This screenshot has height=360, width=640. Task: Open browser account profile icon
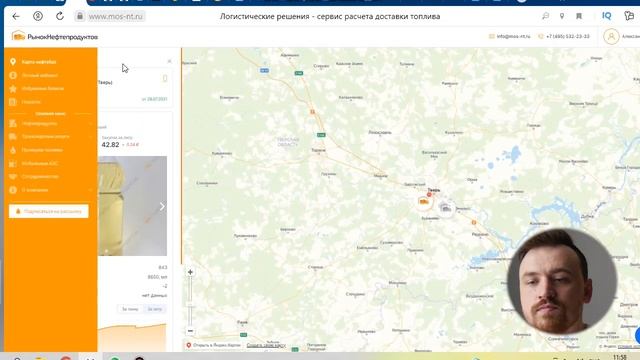[38, 16]
